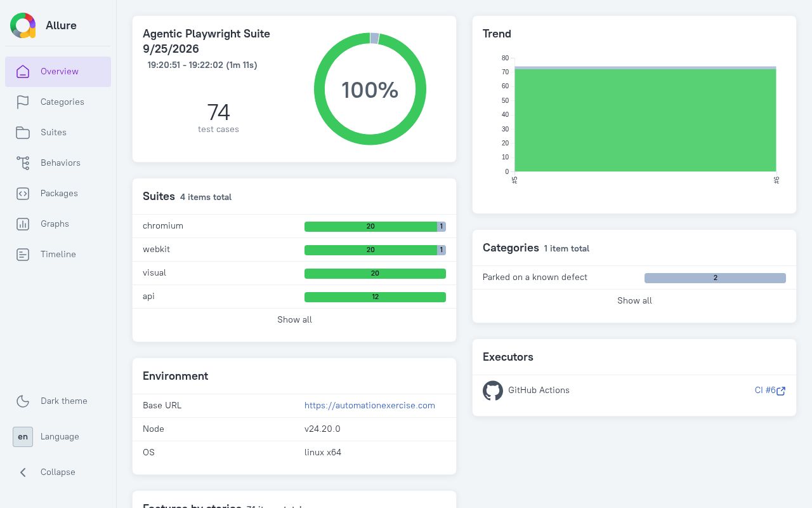Open the api suite row
This screenshot has width=812, height=508.
294,297
